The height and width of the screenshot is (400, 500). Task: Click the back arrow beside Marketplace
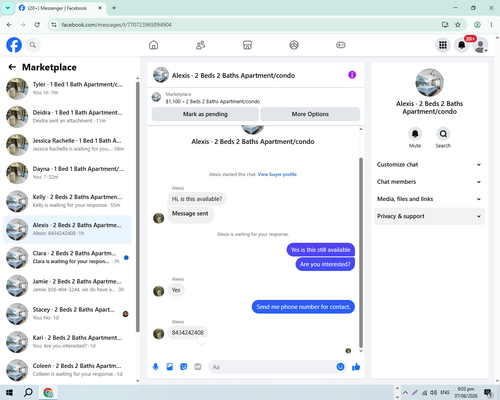(x=12, y=67)
